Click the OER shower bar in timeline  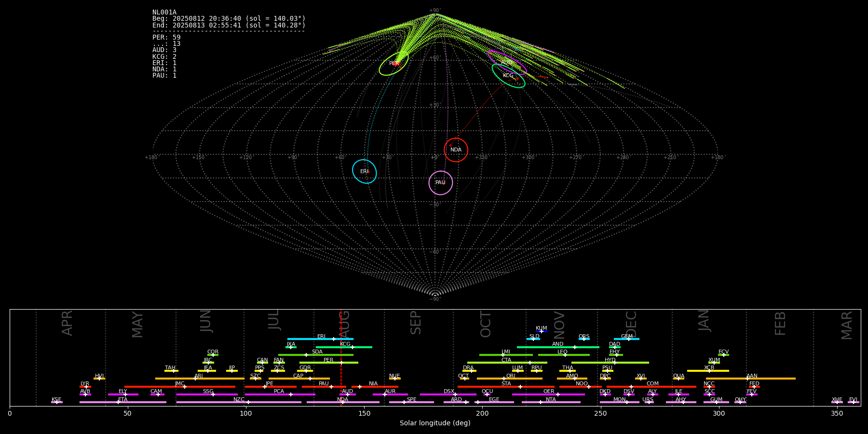tap(548, 394)
